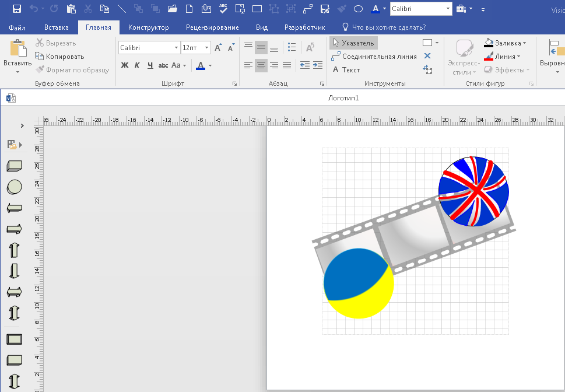Switch to the Вставка tab
Screen dimensions: 565x392
click(x=56, y=27)
